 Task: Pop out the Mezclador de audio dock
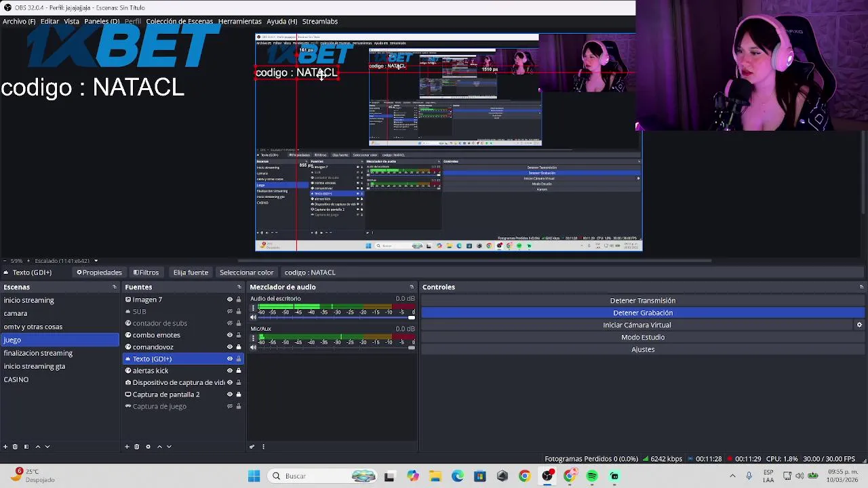click(x=412, y=287)
